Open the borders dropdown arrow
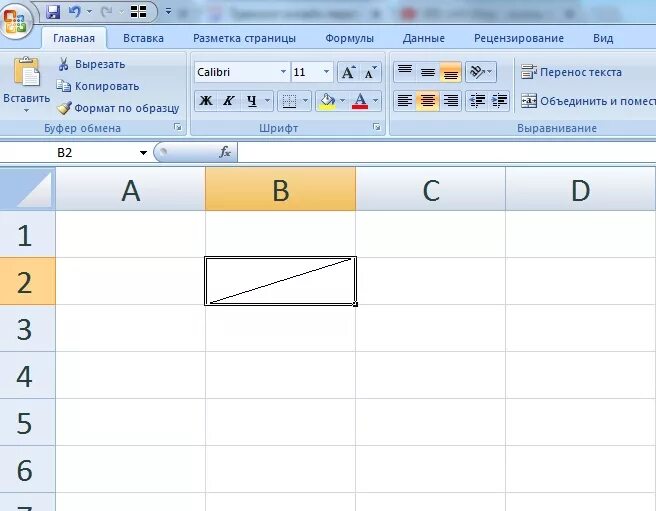 pyautogui.click(x=305, y=101)
